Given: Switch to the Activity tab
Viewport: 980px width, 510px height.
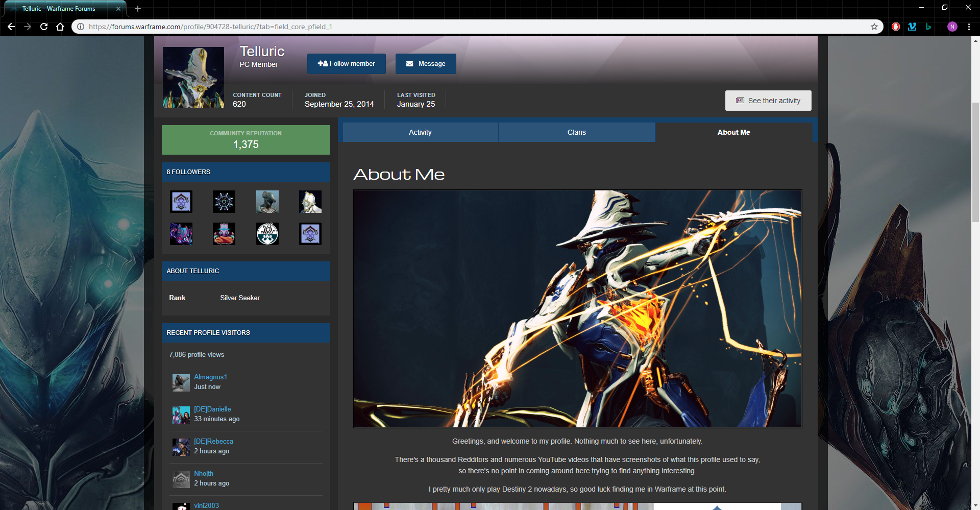Looking at the screenshot, I should pos(421,132).
